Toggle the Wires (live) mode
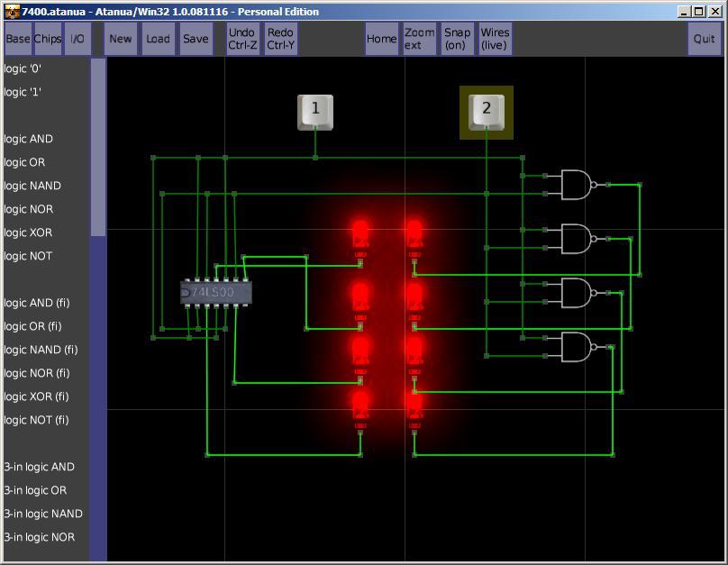Viewport: 728px width, 565px height. click(495, 39)
